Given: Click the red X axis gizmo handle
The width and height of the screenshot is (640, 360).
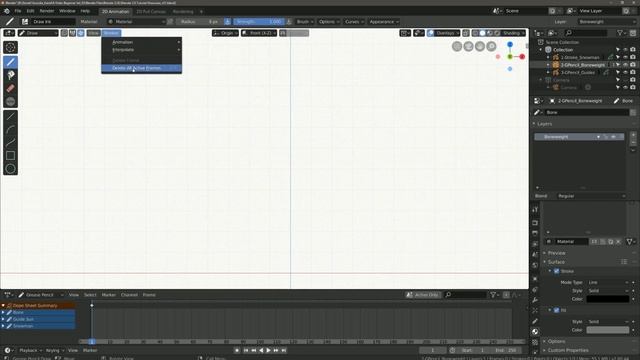Looking at the screenshot, I should pyautogui.click(x=522, y=57).
